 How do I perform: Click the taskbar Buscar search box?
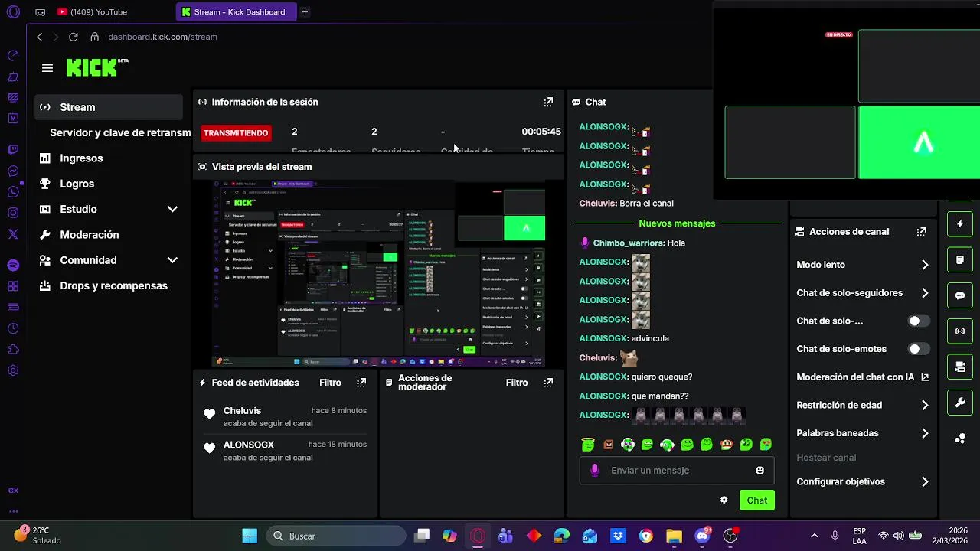coord(336,536)
